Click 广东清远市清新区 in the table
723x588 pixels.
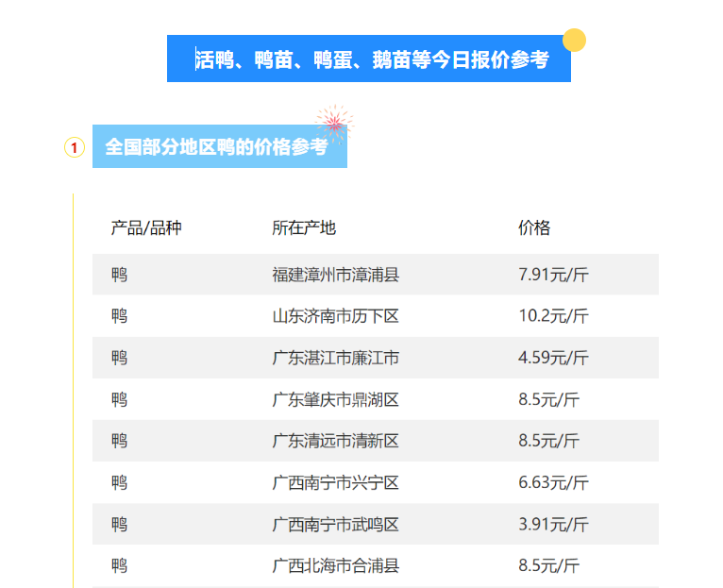(x=335, y=441)
